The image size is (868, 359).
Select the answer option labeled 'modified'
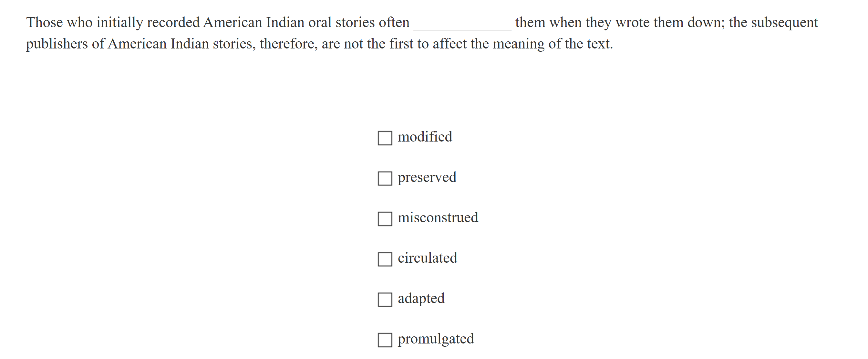pyautogui.click(x=425, y=137)
